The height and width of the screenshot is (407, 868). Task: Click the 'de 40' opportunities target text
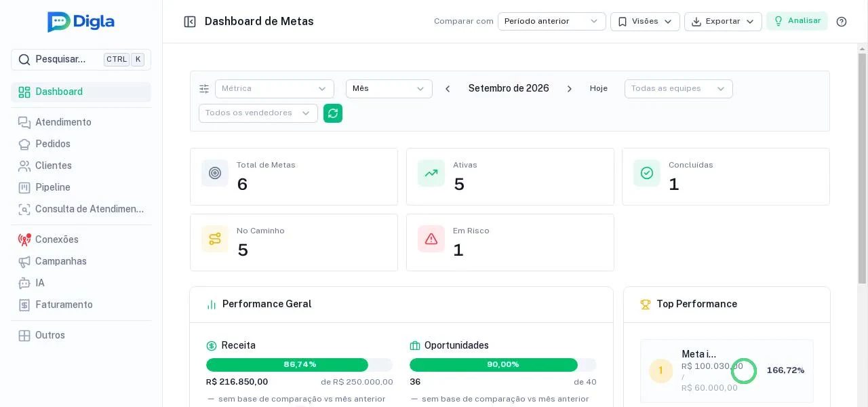click(585, 383)
